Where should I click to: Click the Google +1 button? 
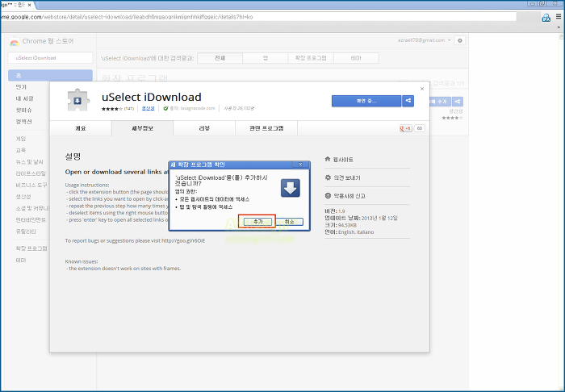pyautogui.click(x=406, y=128)
